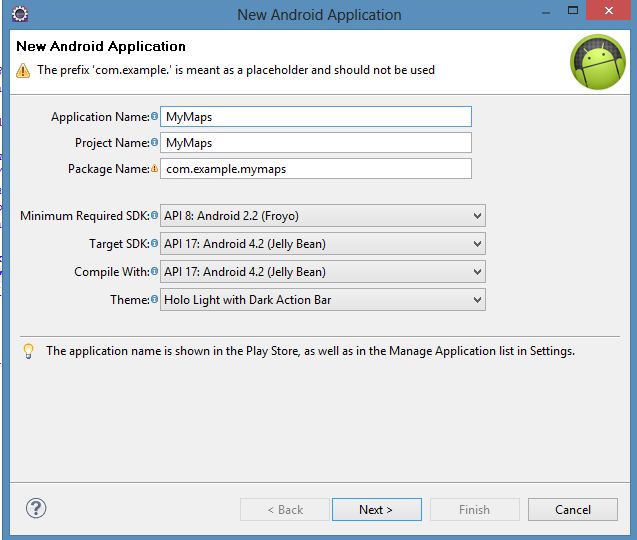Viewport: 637px width, 540px height.
Task: Click the Theme info icon
Action: coord(154,300)
